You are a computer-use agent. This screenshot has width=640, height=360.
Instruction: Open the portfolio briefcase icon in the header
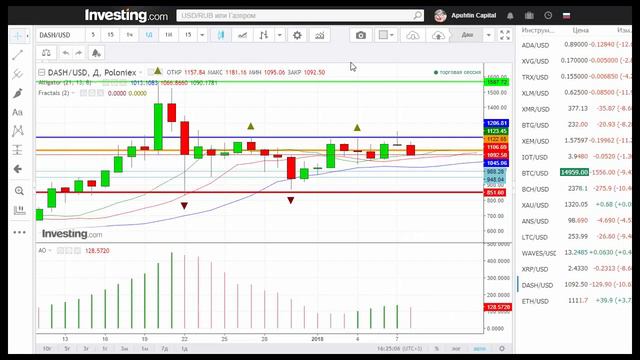pos(529,16)
